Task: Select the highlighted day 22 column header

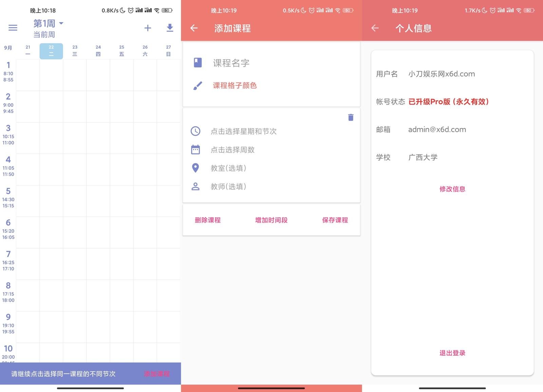Action: point(51,51)
